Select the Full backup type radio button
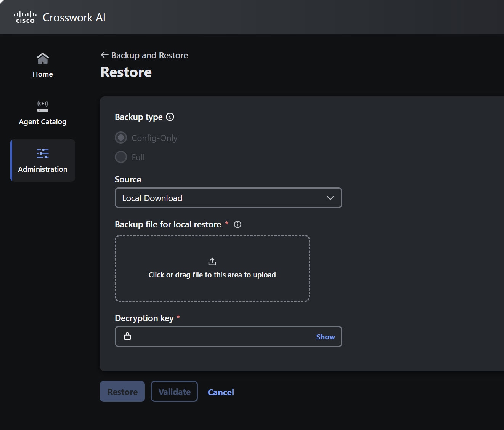The image size is (504, 430). 121,157
